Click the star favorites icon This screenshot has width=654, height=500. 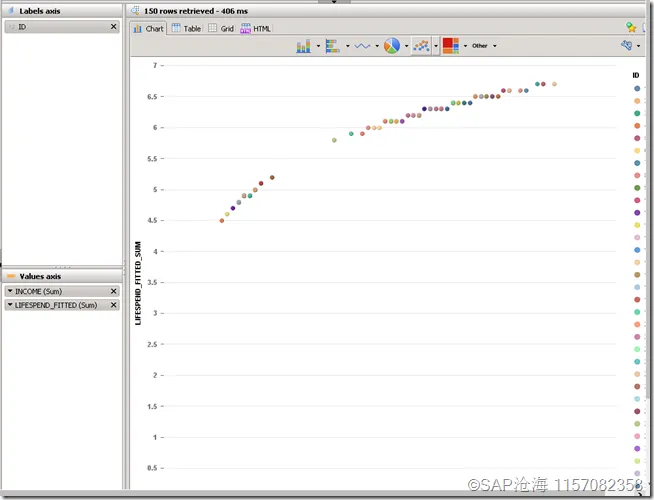point(631,28)
